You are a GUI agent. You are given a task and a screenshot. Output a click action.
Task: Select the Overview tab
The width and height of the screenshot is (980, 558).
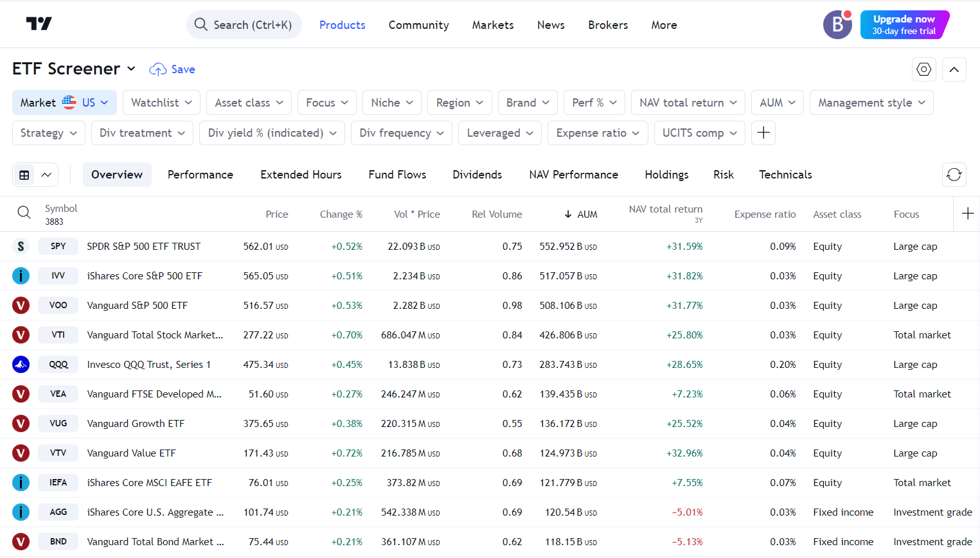(x=117, y=175)
